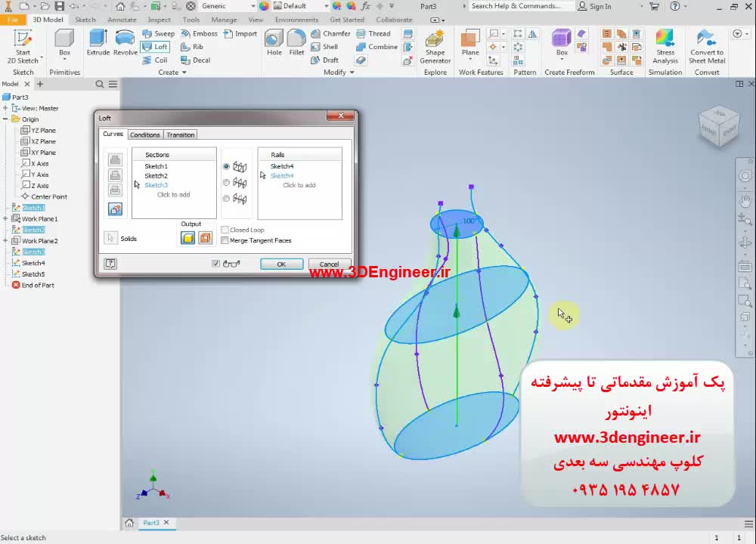The image size is (756, 544).
Task: Toggle the preview checkbox in Loft dialog
Action: pos(215,264)
